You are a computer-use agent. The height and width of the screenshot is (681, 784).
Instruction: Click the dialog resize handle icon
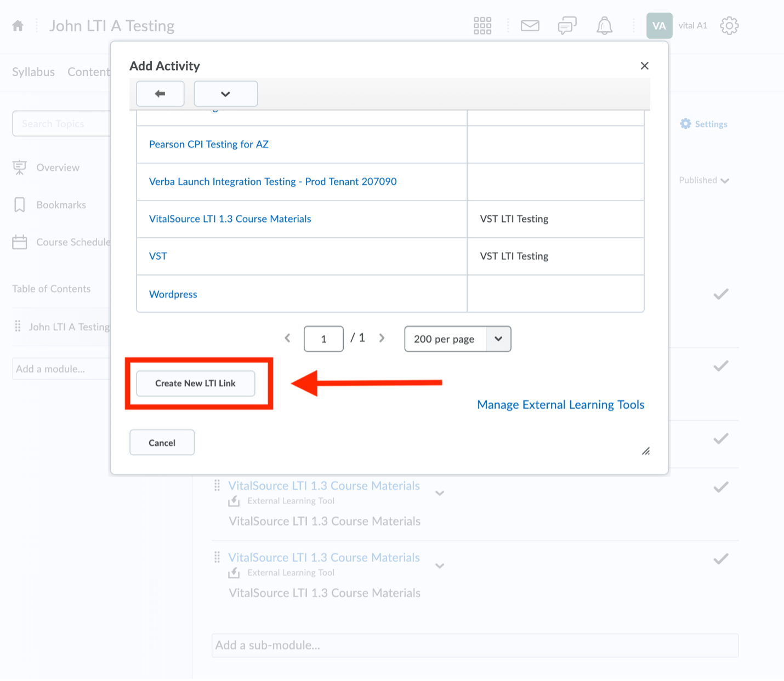[x=646, y=451]
